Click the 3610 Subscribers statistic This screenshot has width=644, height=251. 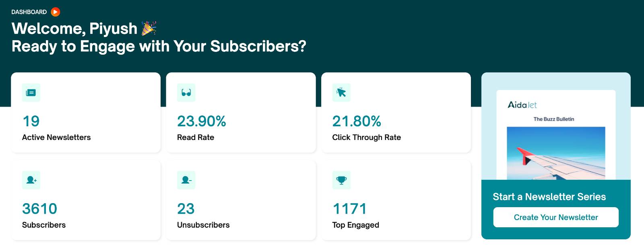[x=40, y=208]
